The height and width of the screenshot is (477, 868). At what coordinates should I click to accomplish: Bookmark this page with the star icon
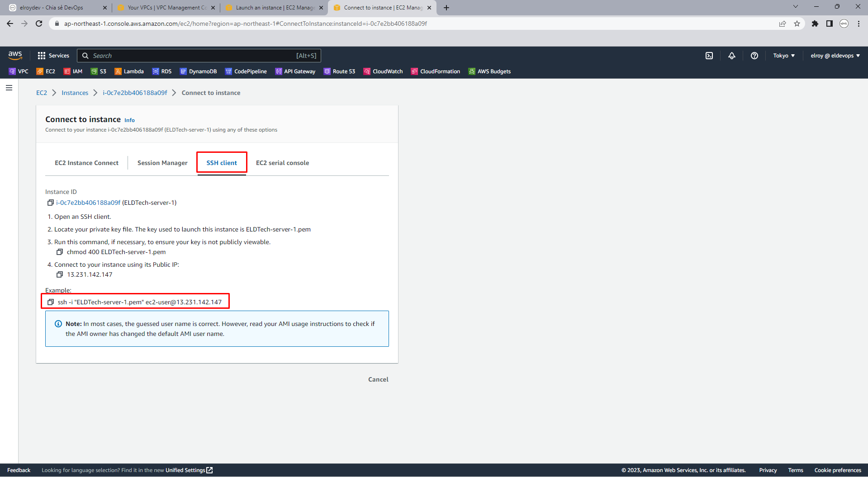pos(797,24)
